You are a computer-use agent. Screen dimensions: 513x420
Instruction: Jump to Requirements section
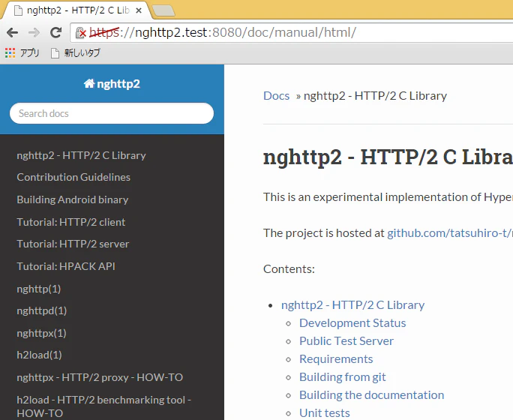pyautogui.click(x=336, y=359)
